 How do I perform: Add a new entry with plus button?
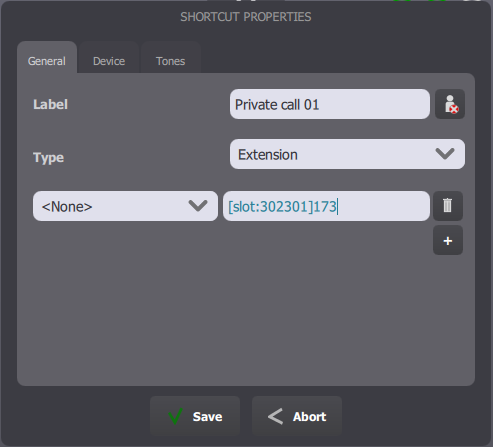pyautogui.click(x=448, y=240)
